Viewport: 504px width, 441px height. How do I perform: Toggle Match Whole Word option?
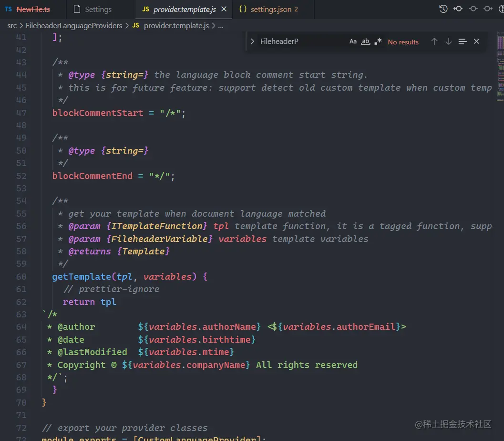tap(365, 42)
